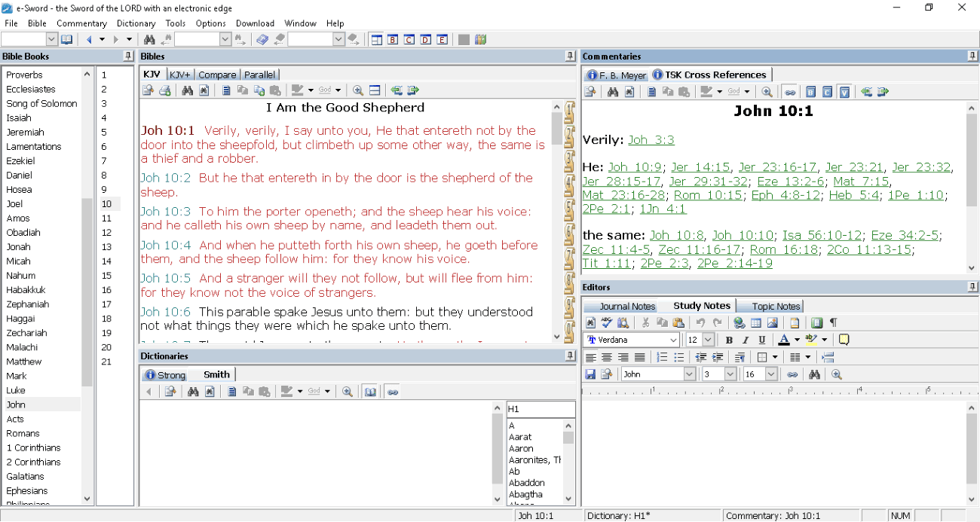Toggle Italic formatting in Editors
Screen dimensions: 980x522
[x=746, y=340]
